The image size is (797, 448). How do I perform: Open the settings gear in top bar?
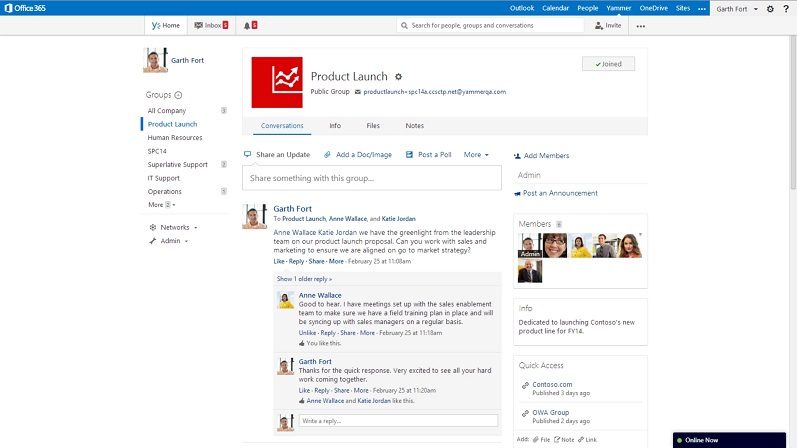[770, 9]
